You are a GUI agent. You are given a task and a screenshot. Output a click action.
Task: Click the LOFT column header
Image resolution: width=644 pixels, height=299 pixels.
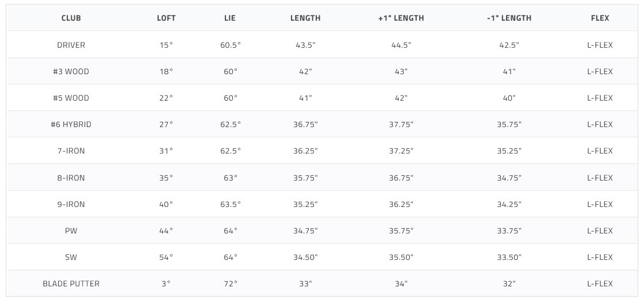point(166,18)
